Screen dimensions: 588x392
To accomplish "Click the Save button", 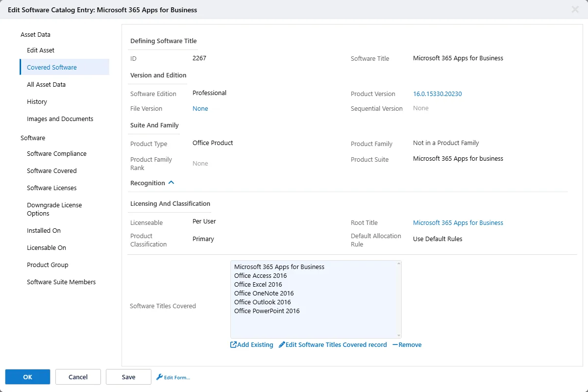I will [x=128, y=377].
